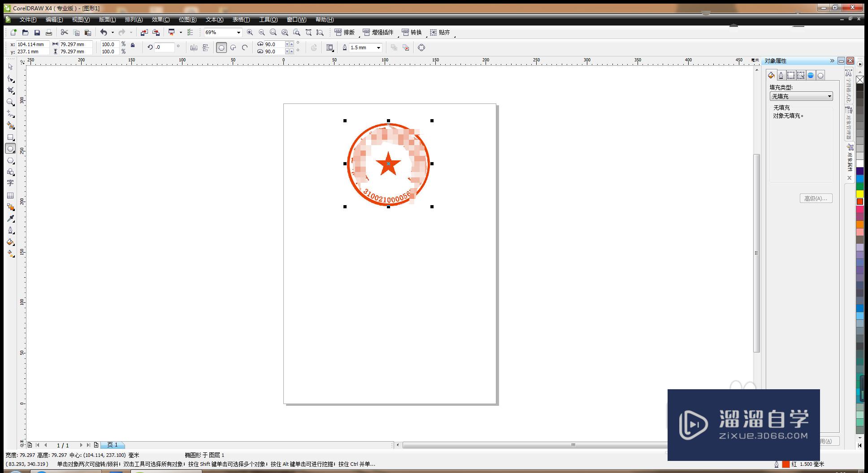
Task: Select the Crop tool in toolbox
Action: (x=10, y=90)
